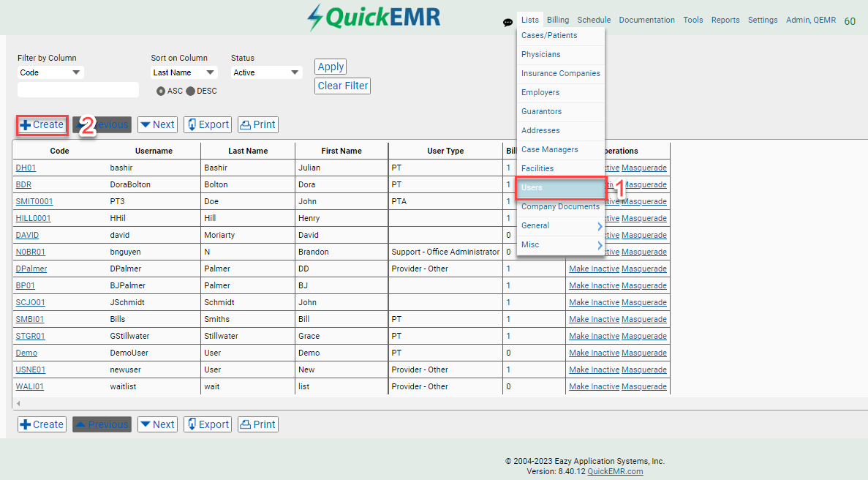The width and height of the screenshot is (868, 480).
Task: Open the Documentation menu
Action: [646, 20]
